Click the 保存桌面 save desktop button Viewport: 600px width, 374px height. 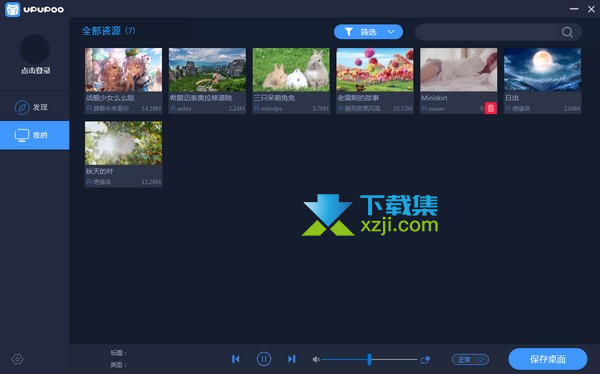[x=548, y=359]
